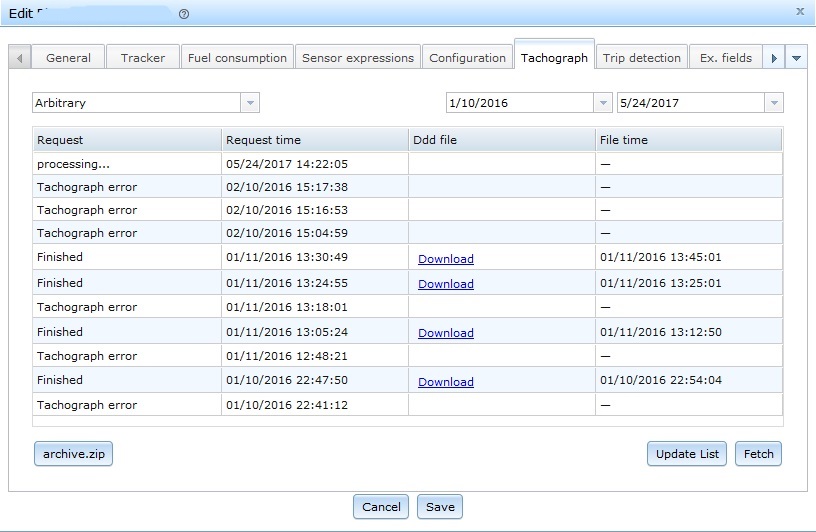Save the edit dialog changes
The height and width of the screenshot is (532, 816).
440,506
